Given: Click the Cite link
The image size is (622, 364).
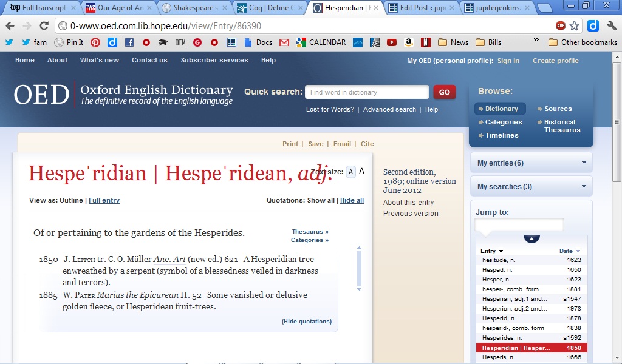Looking at the screenshot, I should point(367,144).
